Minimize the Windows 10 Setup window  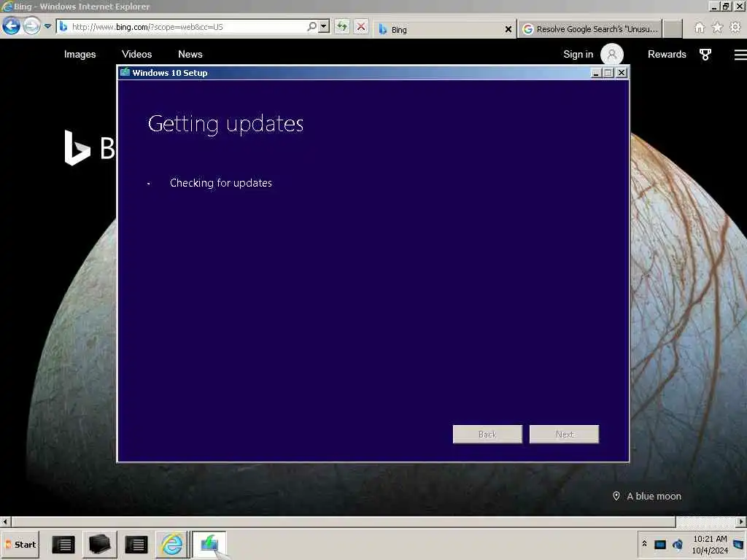(x=595, y=73)
